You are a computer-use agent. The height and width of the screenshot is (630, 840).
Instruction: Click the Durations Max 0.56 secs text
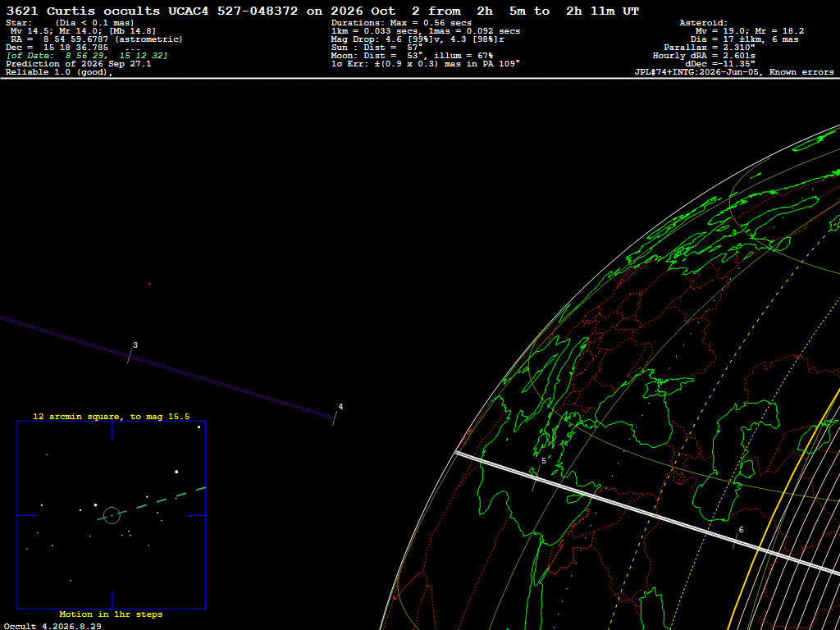(x=401, y=23)
